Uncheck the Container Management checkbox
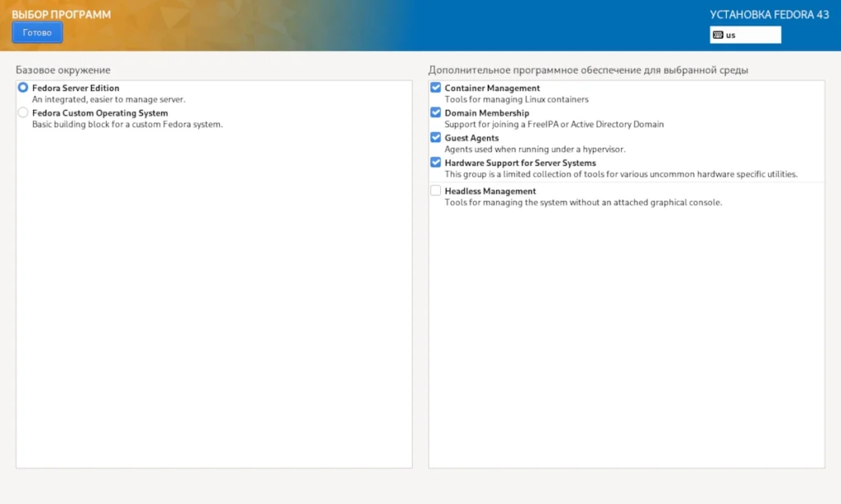Image resolution: width=841 pixels, height=504 pixels. 435,87
